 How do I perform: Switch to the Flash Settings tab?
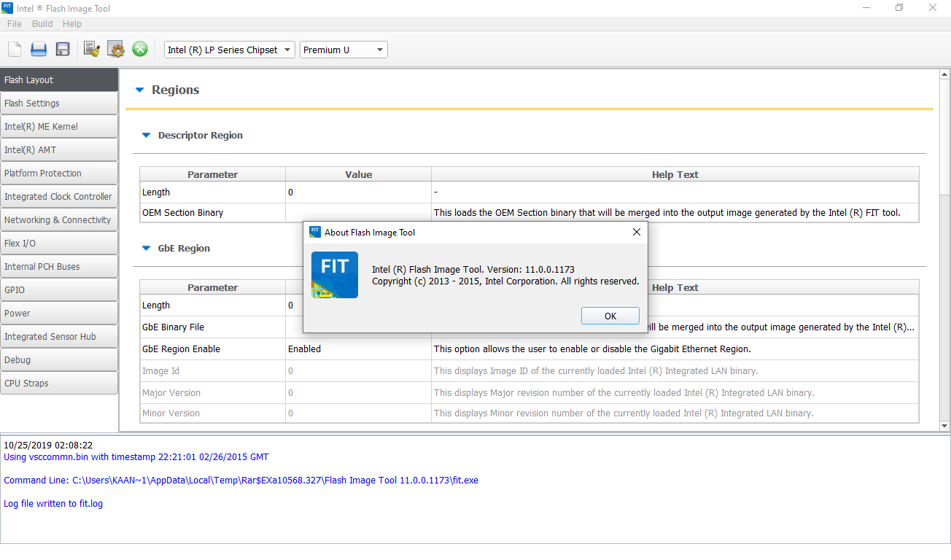[x=59, y=103]
